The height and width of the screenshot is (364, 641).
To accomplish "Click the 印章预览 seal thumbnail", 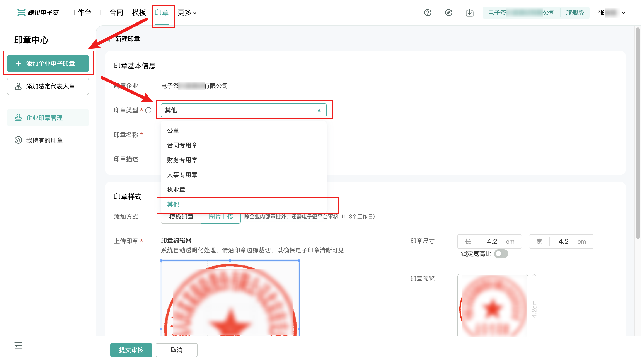I will (x=493, y=305).
